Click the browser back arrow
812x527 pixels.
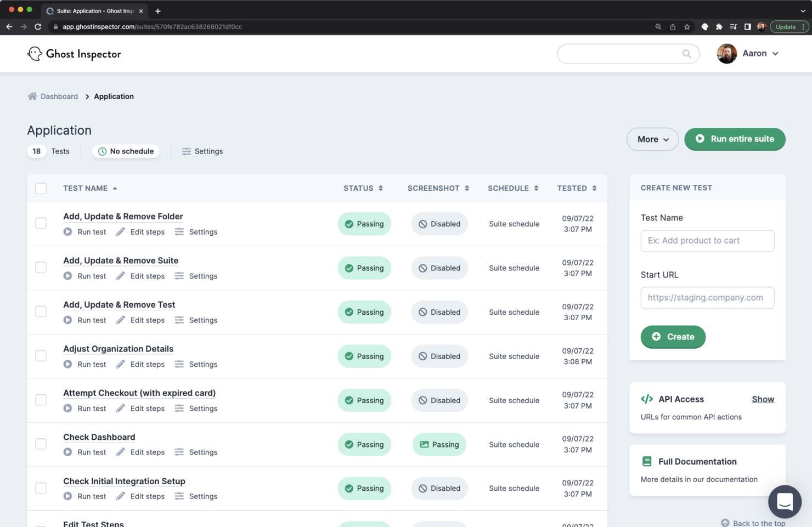(x=9, y=27)
